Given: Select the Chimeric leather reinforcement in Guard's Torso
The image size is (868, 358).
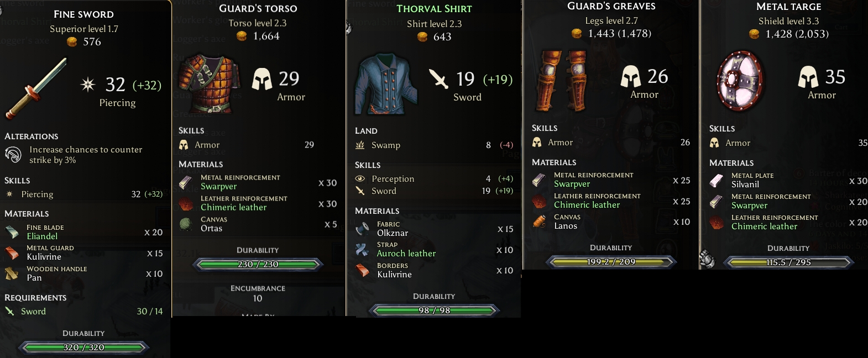Looking at the screenshot, I should point(258,203).
